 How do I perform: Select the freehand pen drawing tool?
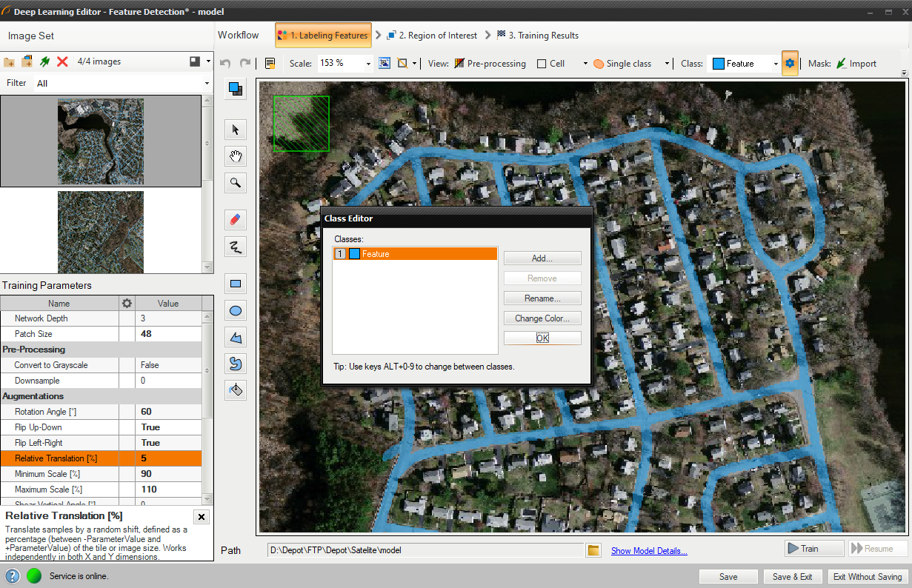pyautogui.click(x=236, y=247)
